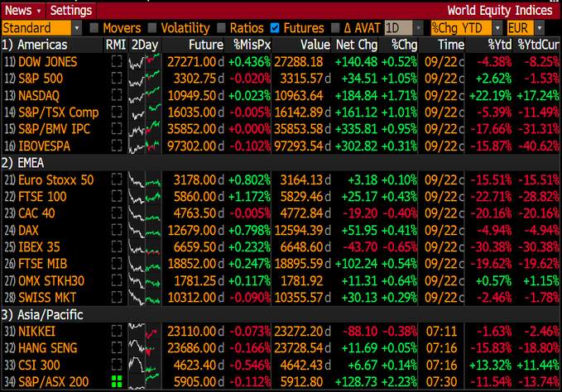Toggle the RMI box for FTSE 100
This screenshot has height=392, width=562.
pos(117,196)
